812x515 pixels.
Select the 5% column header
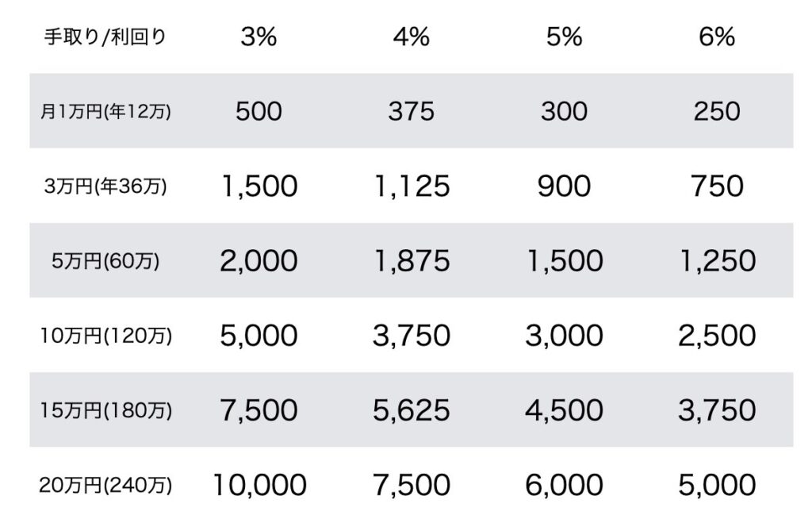coord(564,37)
